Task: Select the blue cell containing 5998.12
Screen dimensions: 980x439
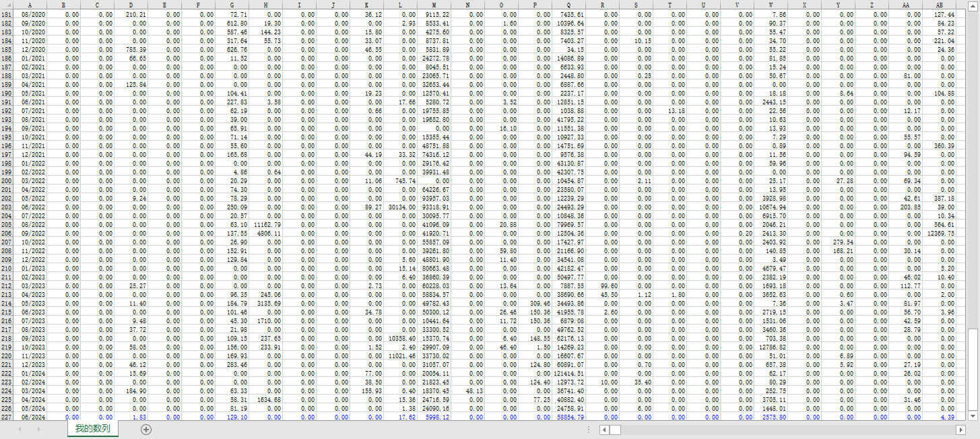Action: pyautogui.click(x=434, y=417)
